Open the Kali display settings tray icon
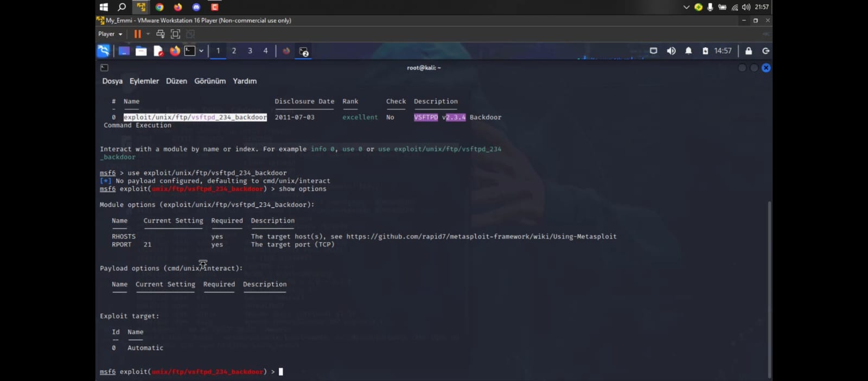Image resolution: width=868 pixels, height=381 pixels. tap(654, 50)
